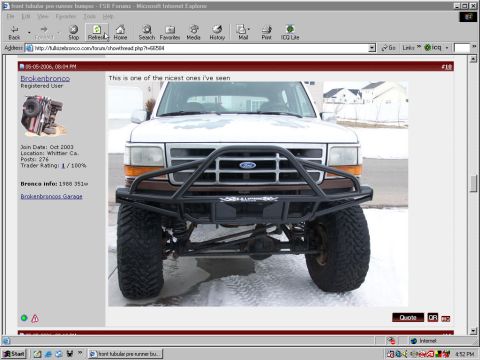Click the QR quick reply button
Image resolution: width=480 pixels, height=360 pixels.
pos(433,317)
